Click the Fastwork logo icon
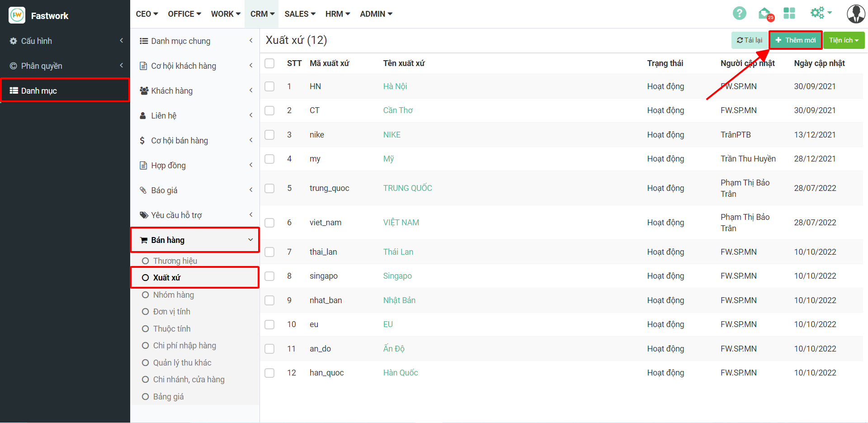The width and height of the screenshot is (868, 423). (17, 15)
